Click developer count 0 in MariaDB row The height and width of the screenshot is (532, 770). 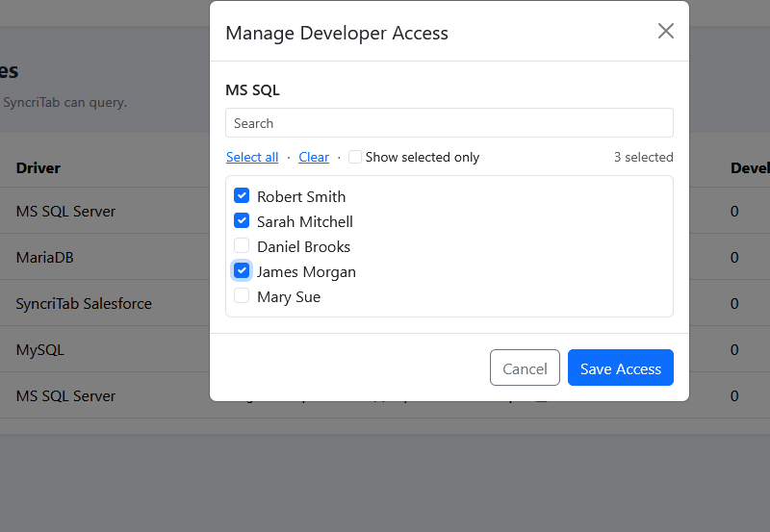pos(734,257)
